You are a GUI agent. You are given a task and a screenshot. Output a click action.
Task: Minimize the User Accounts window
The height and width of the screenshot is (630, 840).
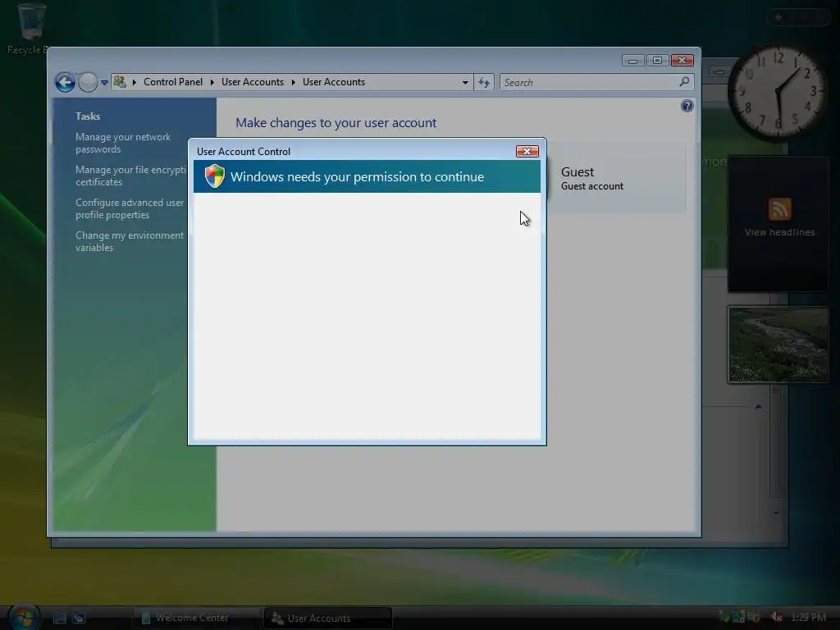click(x=632, y=61)
